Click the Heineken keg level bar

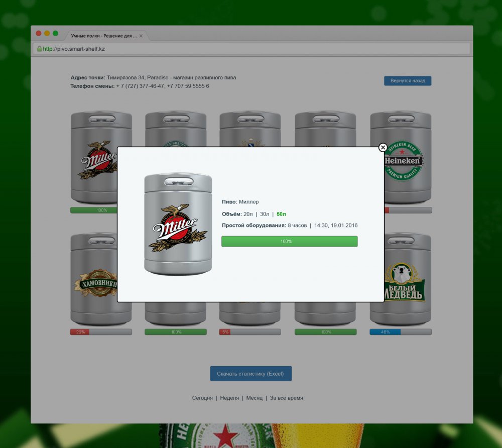pos(408,210)
